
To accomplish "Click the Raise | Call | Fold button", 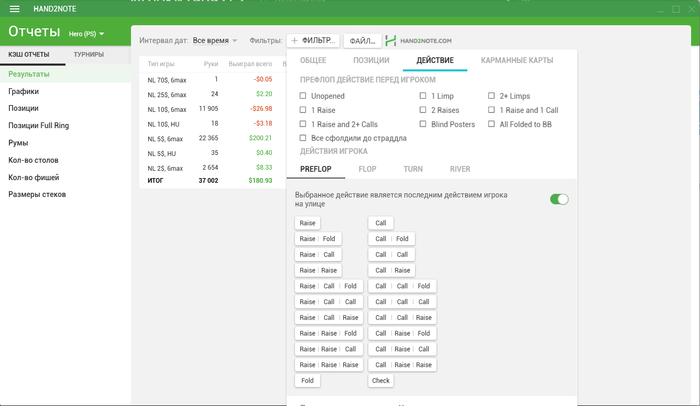I will (x=329, y=286).
